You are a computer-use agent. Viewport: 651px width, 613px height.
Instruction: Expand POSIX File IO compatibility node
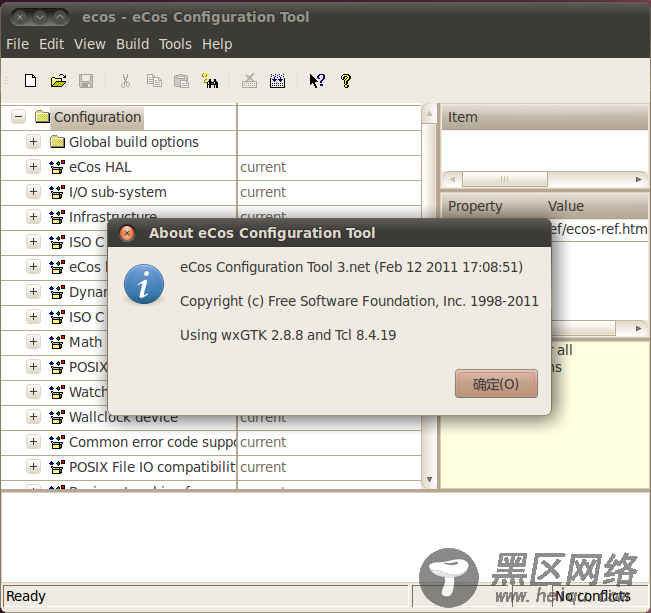(x=33, y=466)
